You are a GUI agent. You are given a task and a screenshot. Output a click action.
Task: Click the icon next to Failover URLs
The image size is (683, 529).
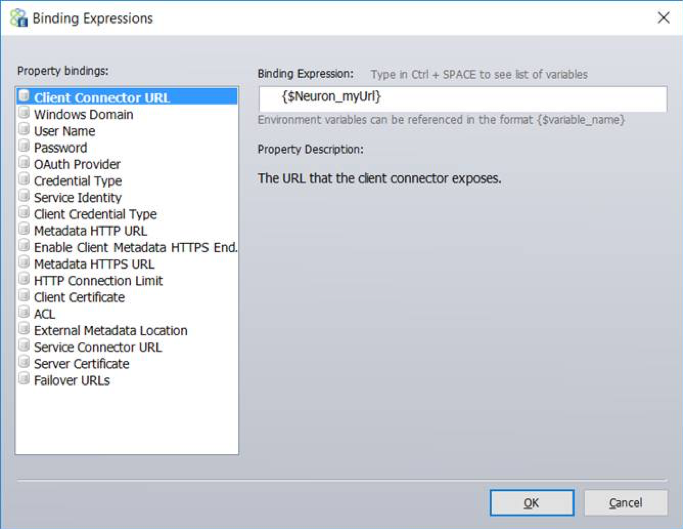pos(24,378)
